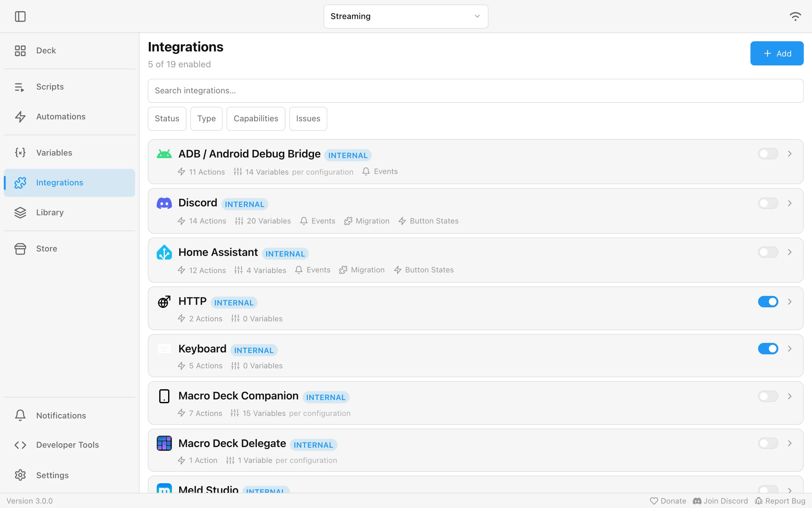812x508 pixels.
Task: Click the Integrations puzzle icon in sidebar
Action: (20, 183)
